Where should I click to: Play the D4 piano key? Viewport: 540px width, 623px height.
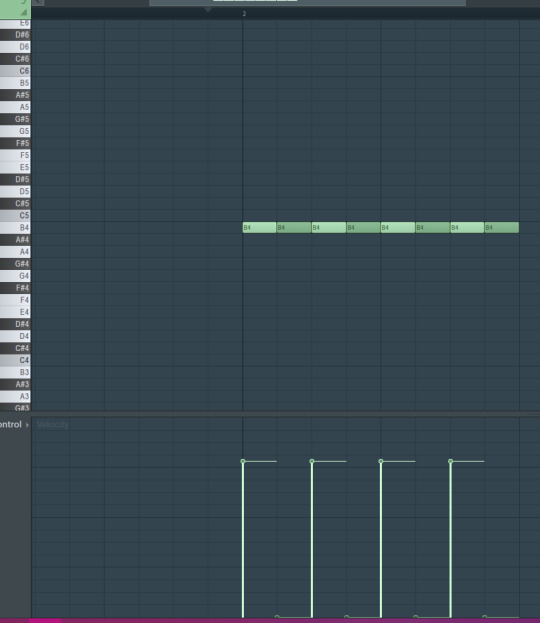15,336
